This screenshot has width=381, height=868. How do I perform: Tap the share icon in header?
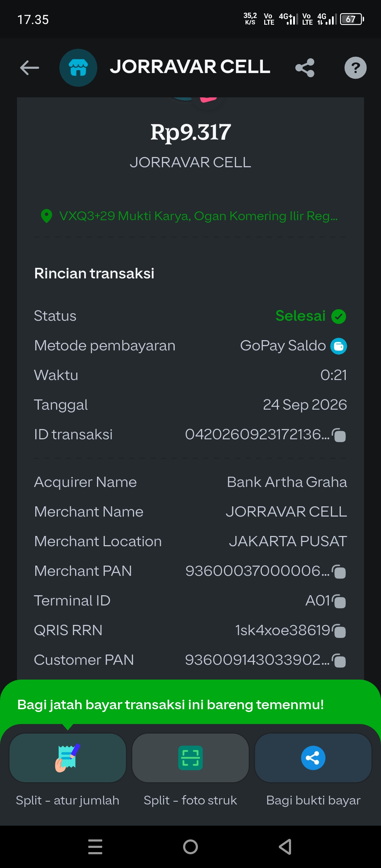click(305, 68)
